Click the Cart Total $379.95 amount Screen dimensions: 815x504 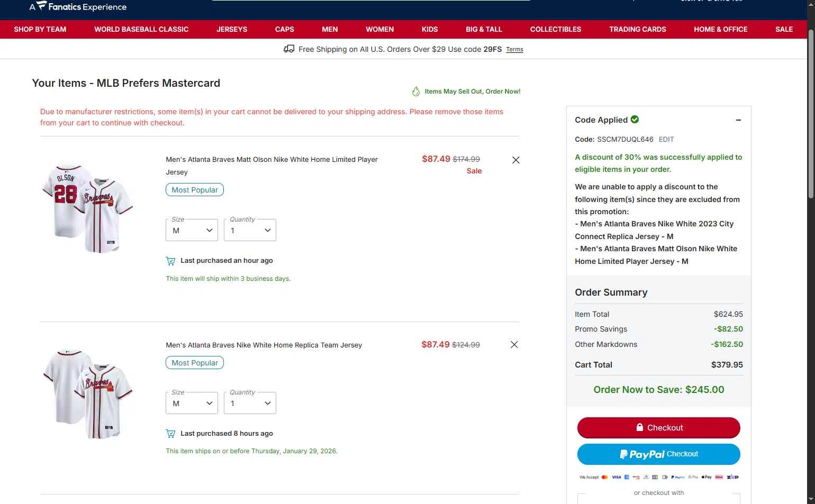(727, 365)
